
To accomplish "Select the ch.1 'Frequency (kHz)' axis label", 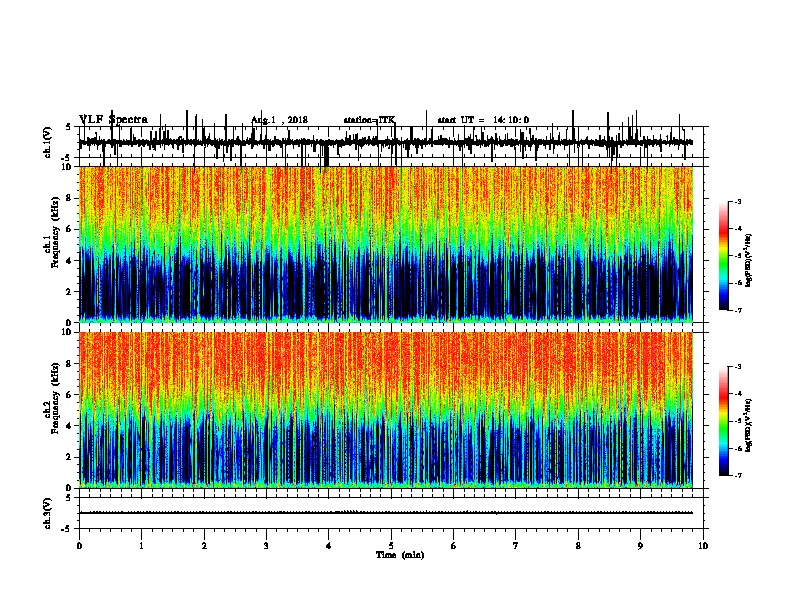I will [55, 230].
